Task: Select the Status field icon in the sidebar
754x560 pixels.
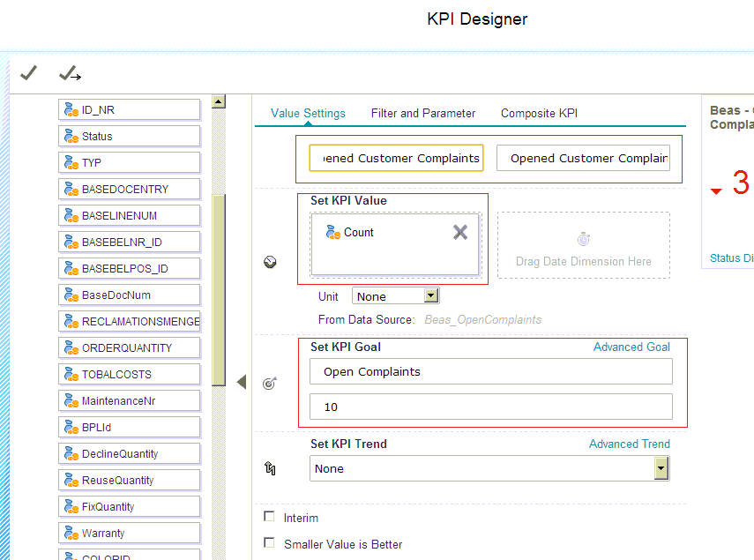Action: point(70,136)
